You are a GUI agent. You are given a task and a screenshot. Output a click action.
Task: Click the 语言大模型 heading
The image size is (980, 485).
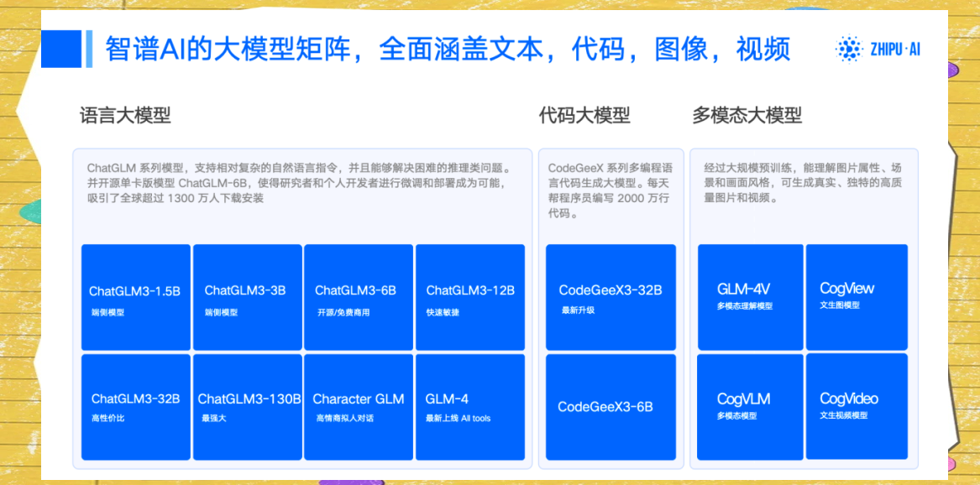[x=126, y=115]
